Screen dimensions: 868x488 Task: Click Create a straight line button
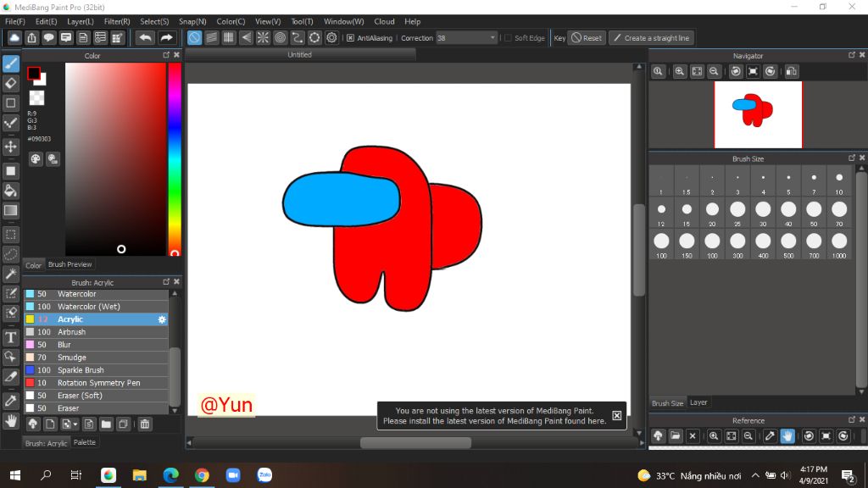point(652,37)
